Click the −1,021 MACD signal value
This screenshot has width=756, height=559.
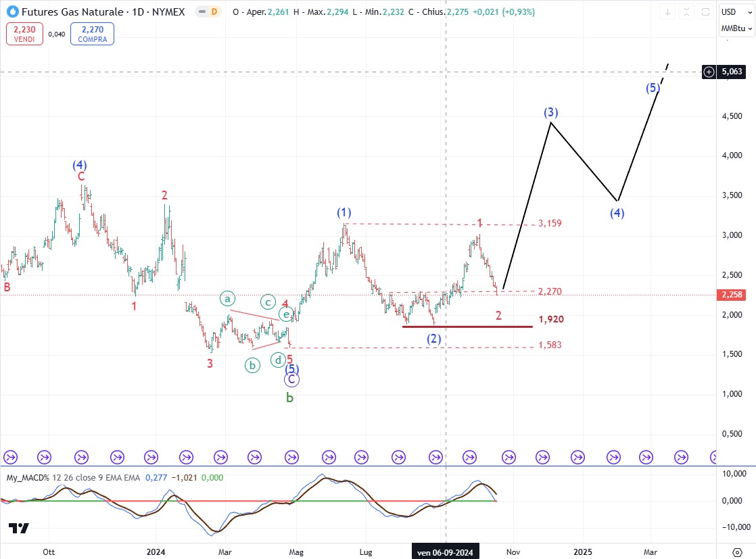coord(184,478)
